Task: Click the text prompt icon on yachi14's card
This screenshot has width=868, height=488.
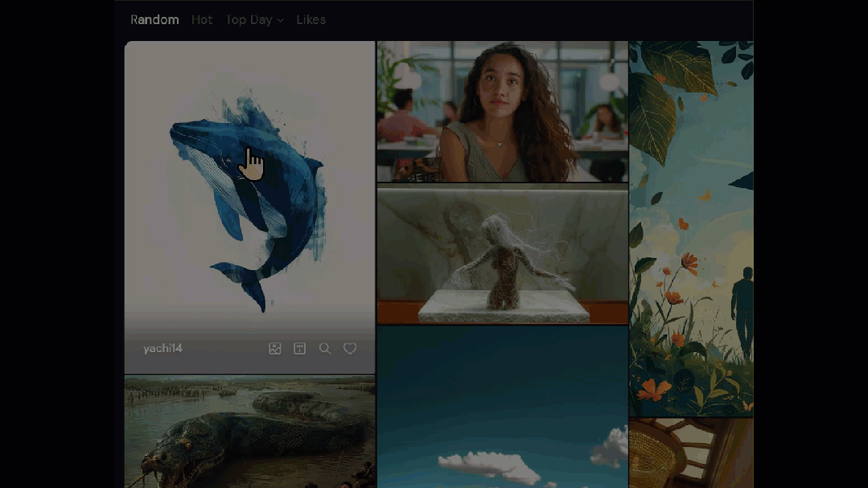Action: [299, 349]
